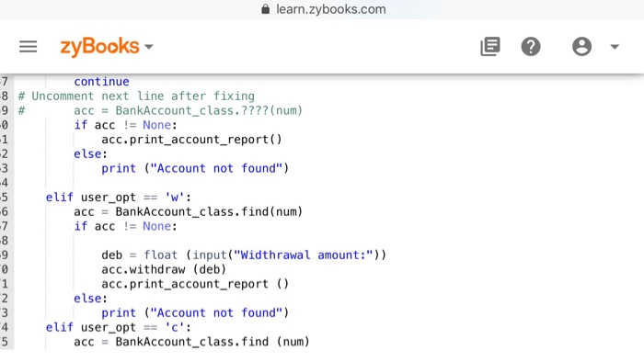Open the hamburger navigation menu
644x362 pixels.
pos(28,46)
